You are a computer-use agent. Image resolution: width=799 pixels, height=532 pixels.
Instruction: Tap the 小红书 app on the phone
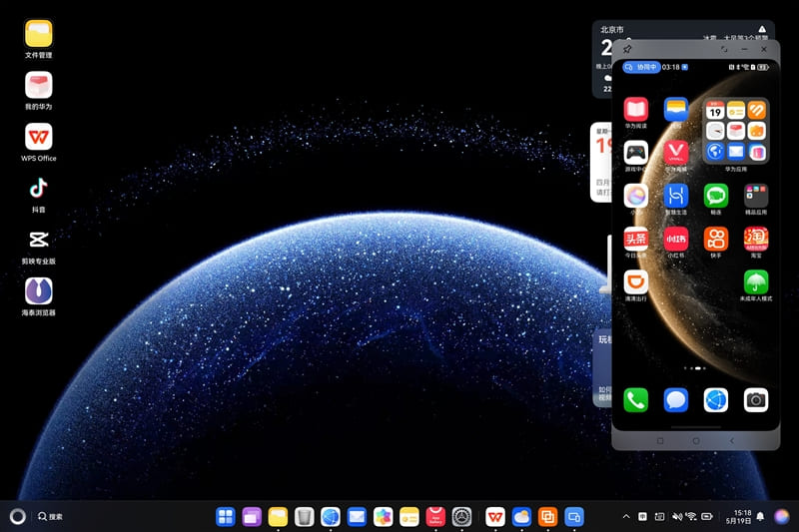pos(676,239)
